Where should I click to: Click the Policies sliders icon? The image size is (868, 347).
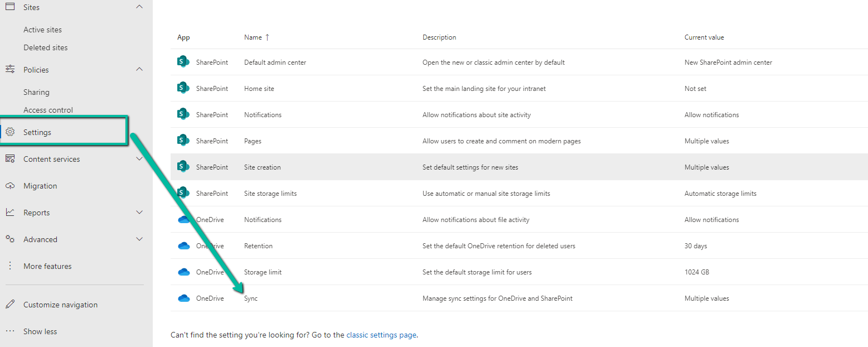(10, 70)
